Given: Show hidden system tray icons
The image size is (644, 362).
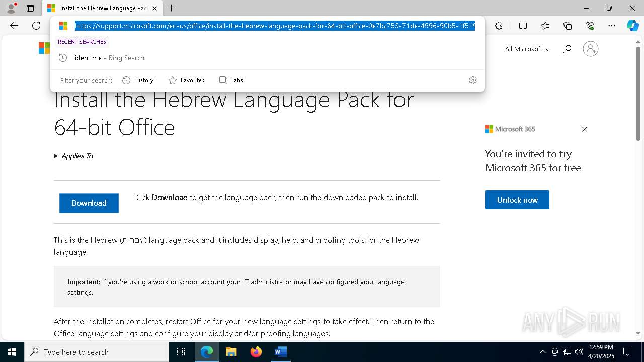Looking at the screenshot, I should 542,352.
